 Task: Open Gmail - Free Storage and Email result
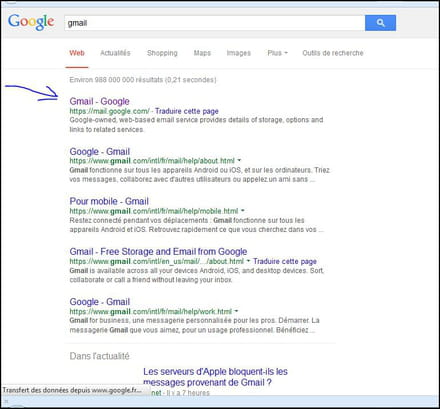pos(158,252)
